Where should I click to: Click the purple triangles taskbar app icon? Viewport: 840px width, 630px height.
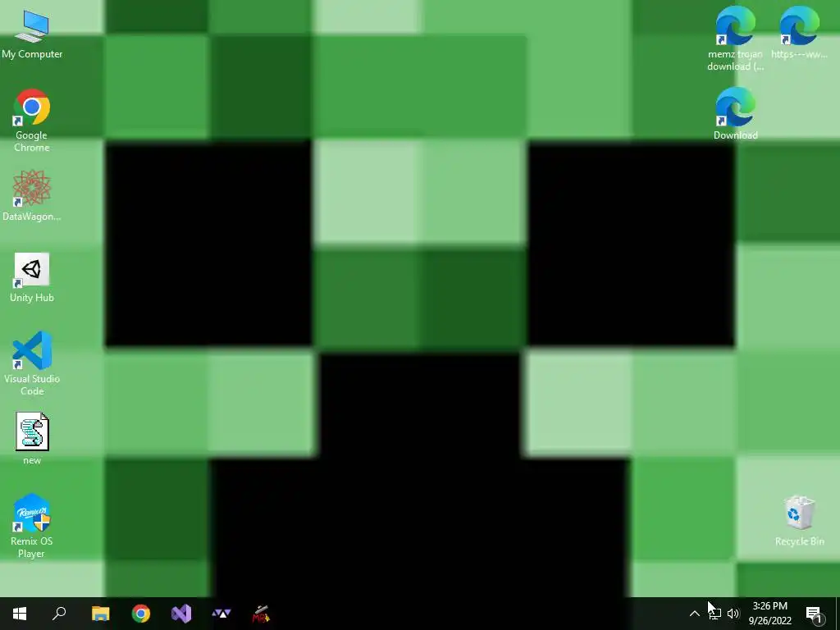click(x=221, y=614)
